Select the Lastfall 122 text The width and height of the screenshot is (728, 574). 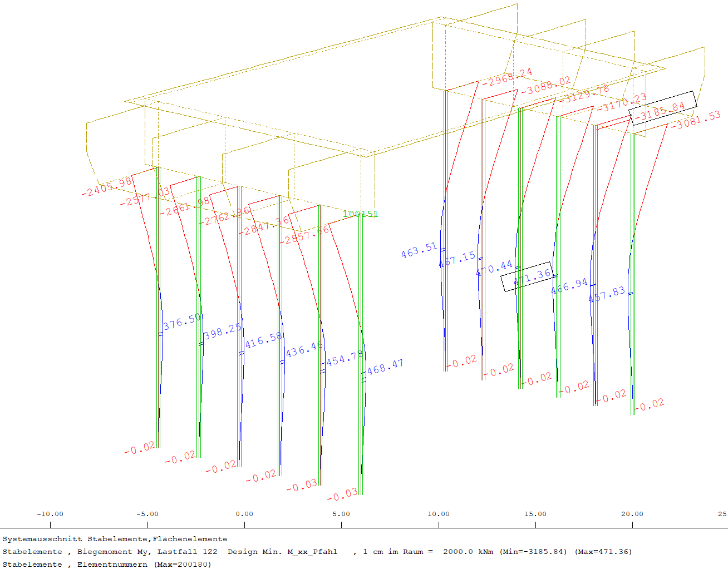(188, 552)
